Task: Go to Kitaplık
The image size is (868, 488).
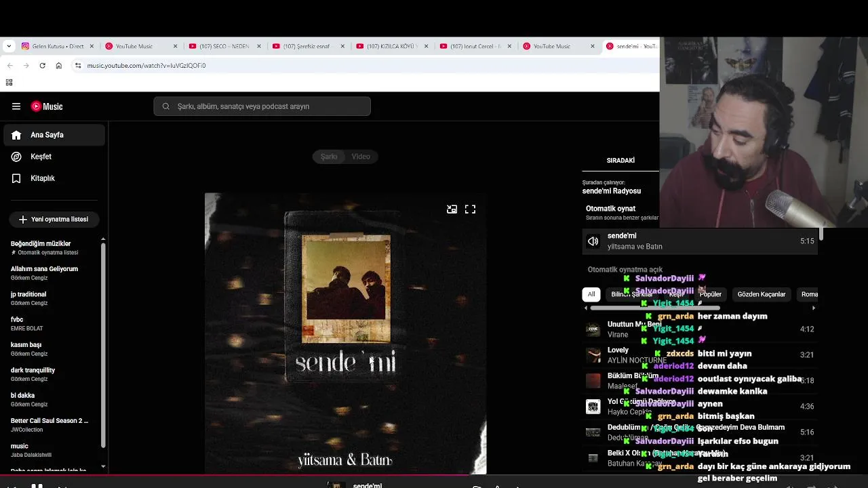Action: point(54,178)
